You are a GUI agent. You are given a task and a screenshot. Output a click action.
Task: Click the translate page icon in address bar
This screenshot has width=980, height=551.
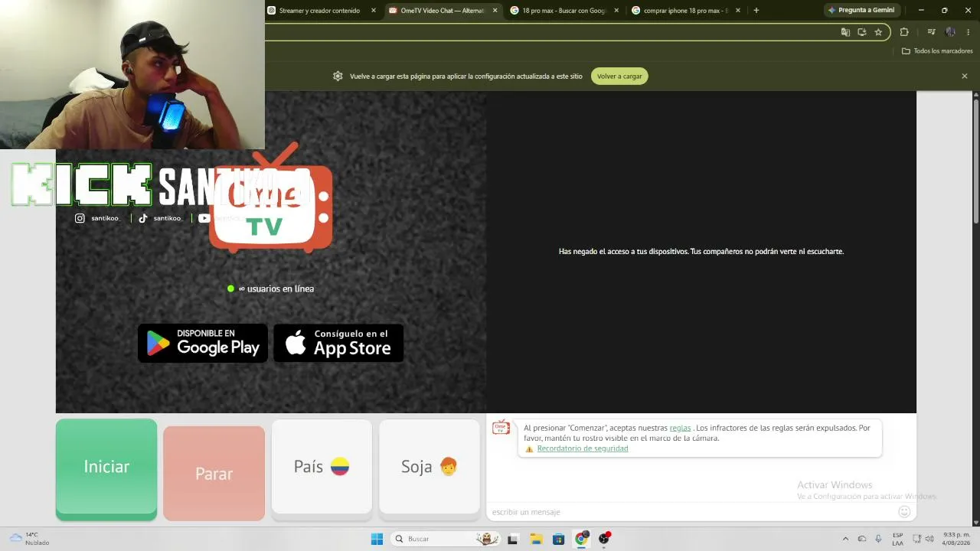[x=845, y=32]
